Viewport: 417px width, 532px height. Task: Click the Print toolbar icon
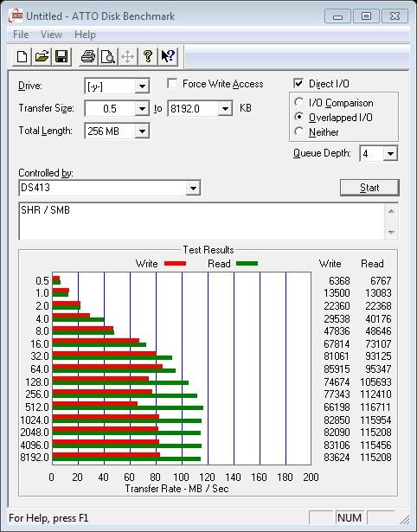88,57
